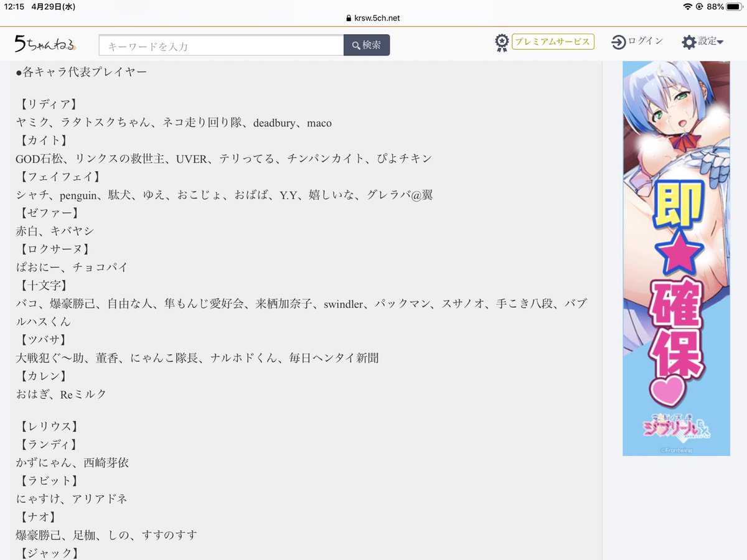The image size is (747, 560).
Task: Tap the rotation lock status icon
Action: pos(700,6)
